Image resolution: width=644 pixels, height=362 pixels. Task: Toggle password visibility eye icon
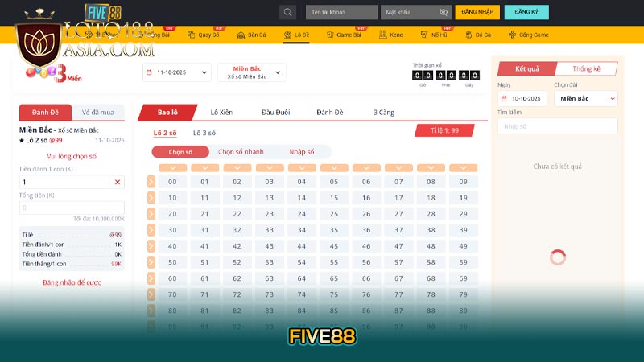pyautogui.click(x=444, y=12)
